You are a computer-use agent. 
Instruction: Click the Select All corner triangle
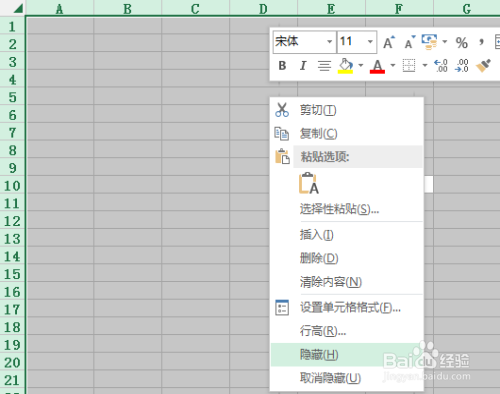click(17, 8)
